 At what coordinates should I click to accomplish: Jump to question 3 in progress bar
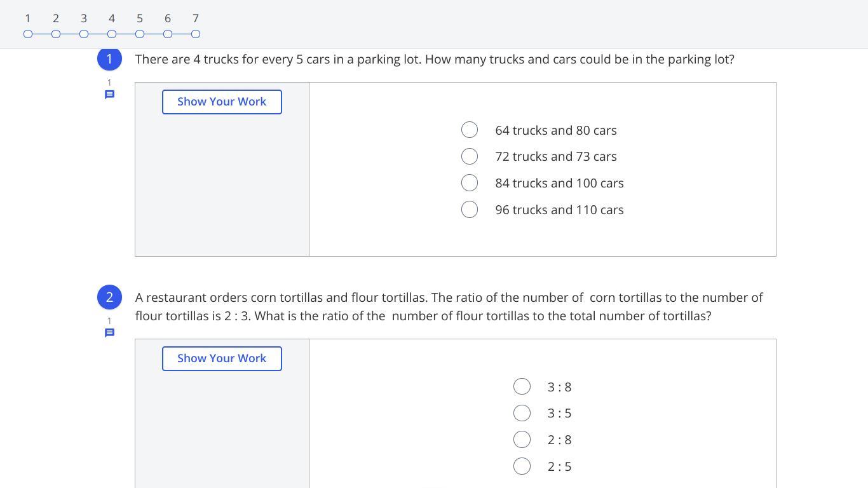tap(84, 34)
